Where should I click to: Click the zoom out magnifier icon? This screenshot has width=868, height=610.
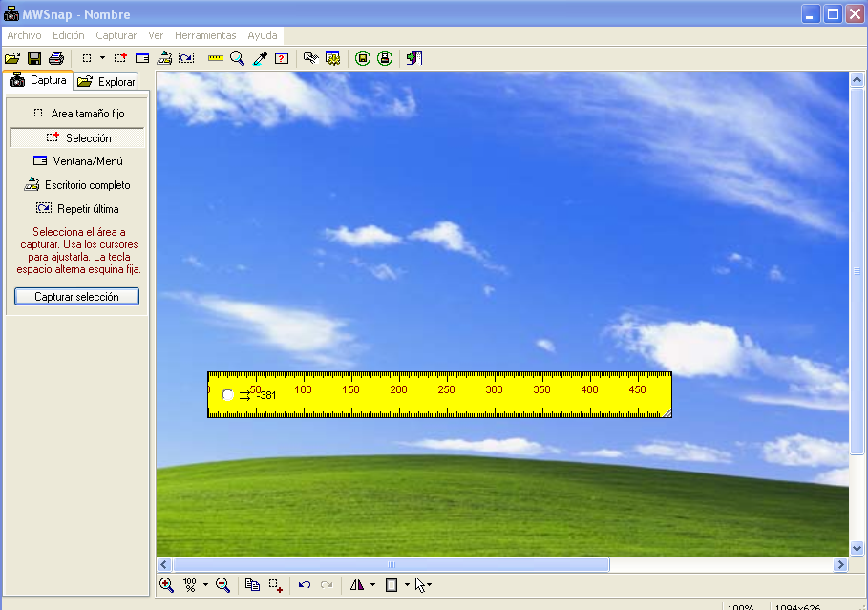point(223,585)
